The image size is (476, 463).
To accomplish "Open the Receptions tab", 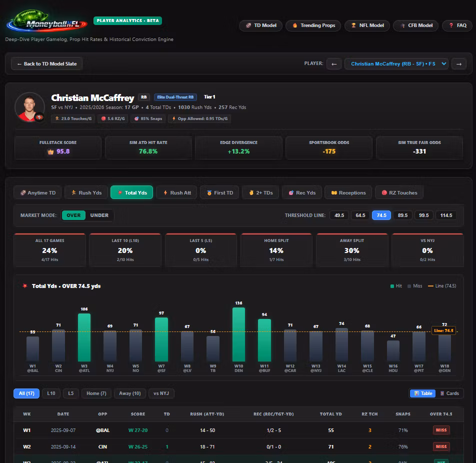I will coord(348,193).
